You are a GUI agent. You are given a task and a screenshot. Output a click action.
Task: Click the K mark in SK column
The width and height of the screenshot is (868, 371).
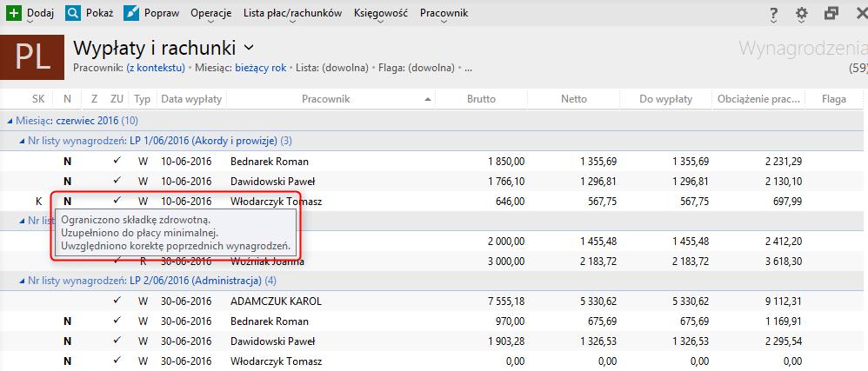pyautogui.click(x=39, y=202)
